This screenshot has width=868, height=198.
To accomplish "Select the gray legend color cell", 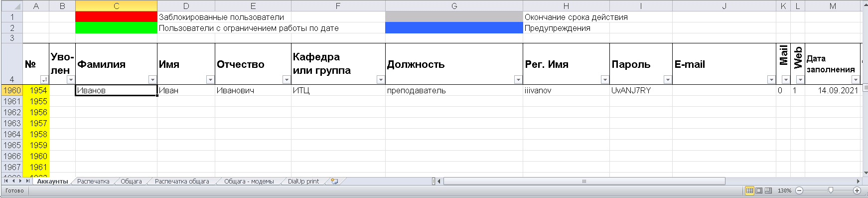I will click(x=454, y=17).
